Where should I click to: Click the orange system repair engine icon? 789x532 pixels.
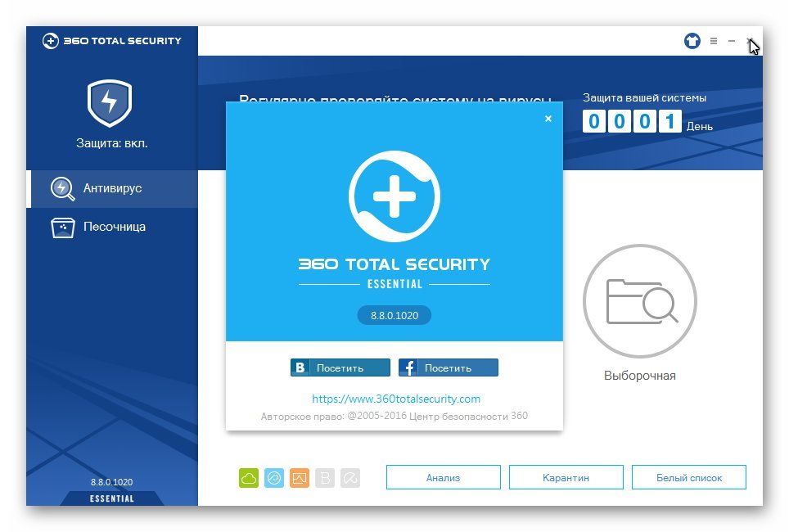pyautogui.click(x=300, y=478)
